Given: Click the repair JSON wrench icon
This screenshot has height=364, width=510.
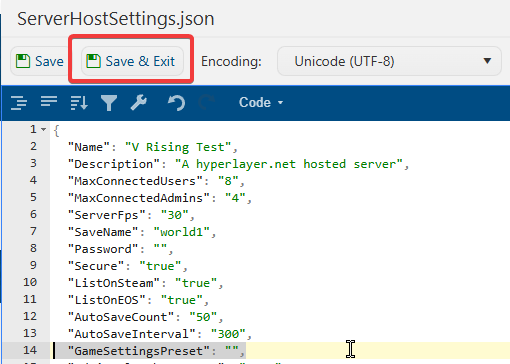Looking at the screenshot, I should click(139, 102).
